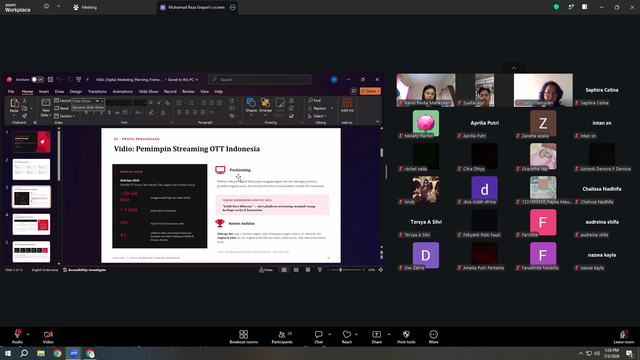Select slide 2 thumbnail
640x360 pixels.
[x=31, y=169]
